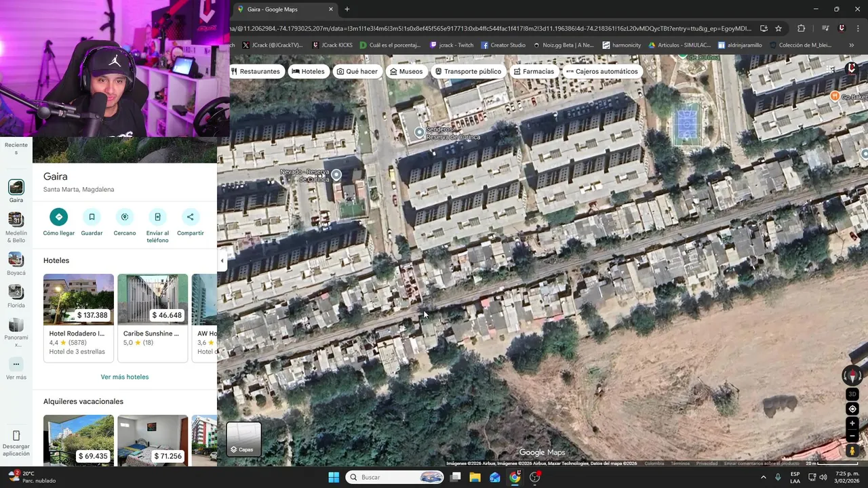Bookmark this page with the star icon
Image resolution: width=868 pixels, height=488 pixels.
pyautogui.click(x=778, y=28)
